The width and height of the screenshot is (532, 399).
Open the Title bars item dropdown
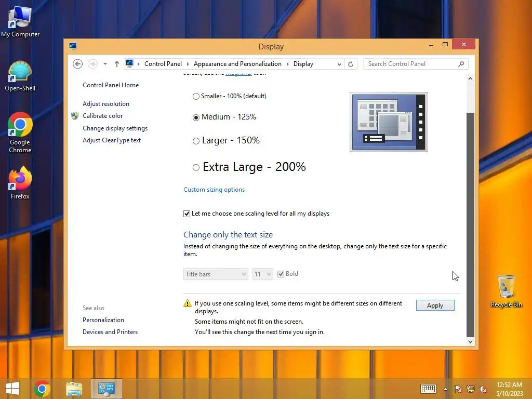pos(216,274)
